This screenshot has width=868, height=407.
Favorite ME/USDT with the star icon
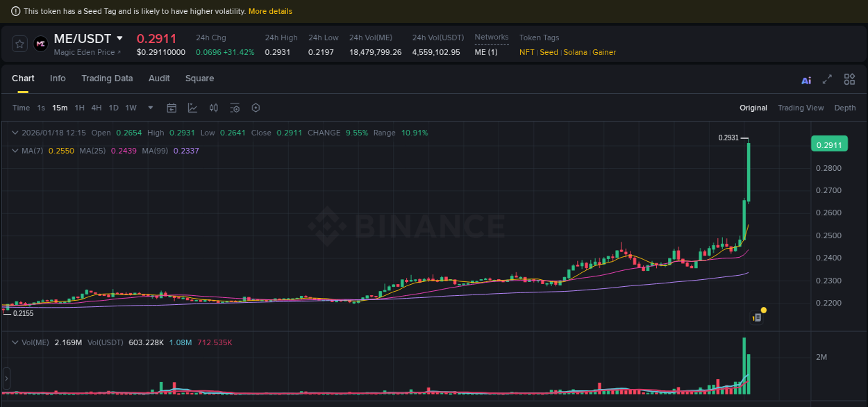click(19, 43)
